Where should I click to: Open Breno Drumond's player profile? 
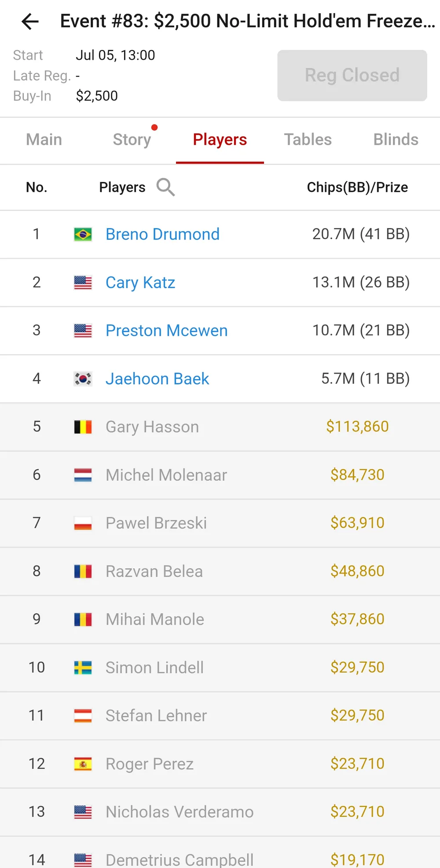[162, 234]
